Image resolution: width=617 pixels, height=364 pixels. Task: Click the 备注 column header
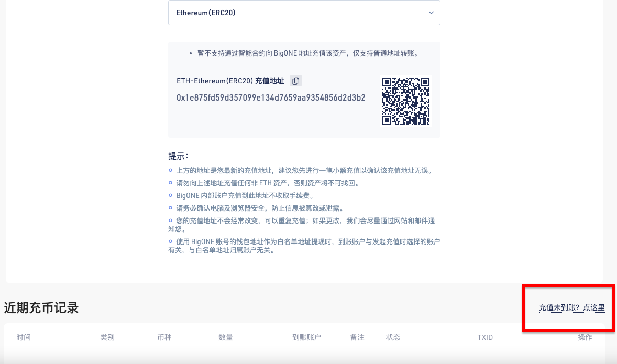coord(357,337)
